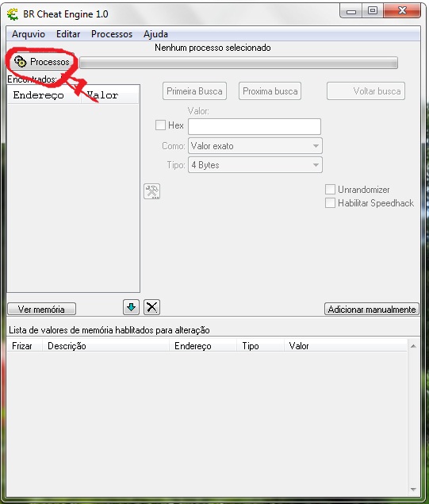Toggle the Hex checkbox
Viewport: 429px width, 504px height.
click(160, 125)
